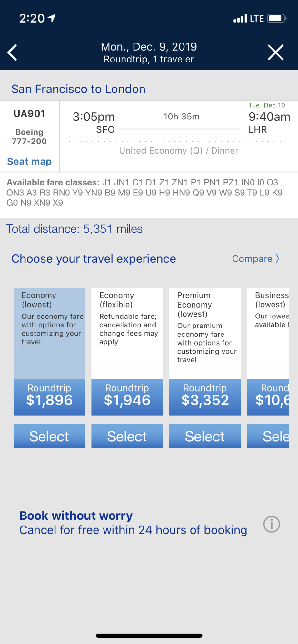The image size is (298, 644).
Task: Close the flight details screen
Action: [x=275, y=52]
